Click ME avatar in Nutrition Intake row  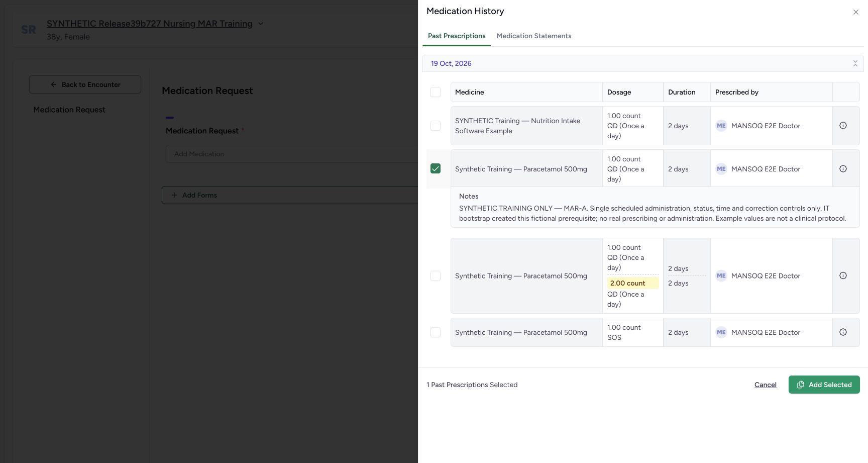tap(721, 126)
